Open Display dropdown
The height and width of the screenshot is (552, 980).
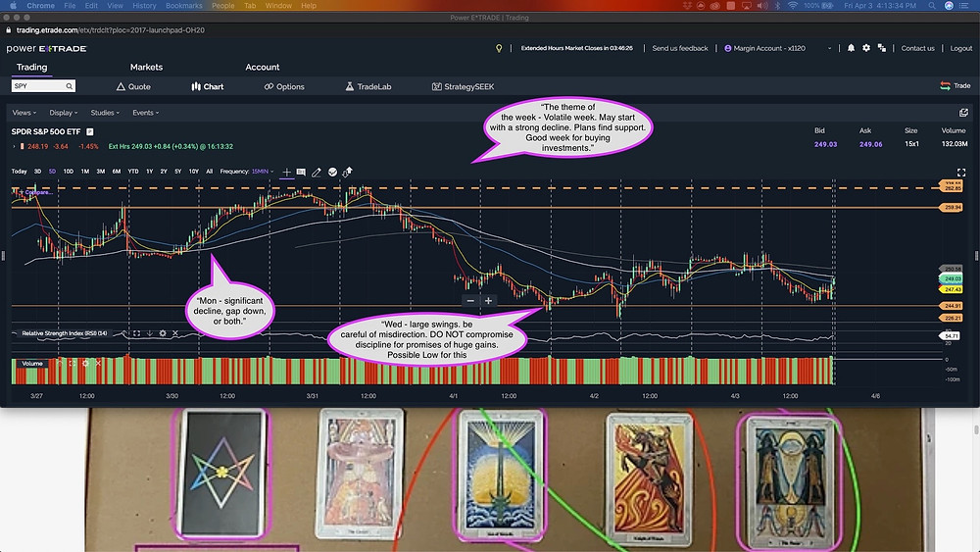point(63,113)
